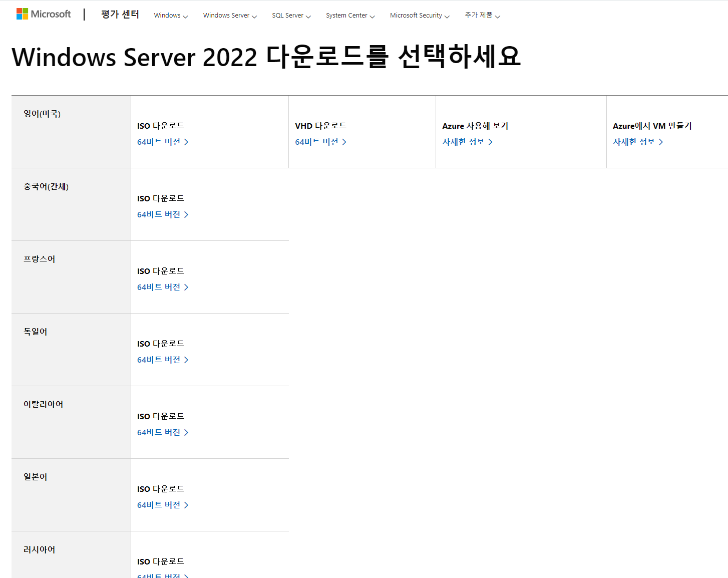Image resolution: width=728 pixels, height=578 pixels.
Task: Expand the Windows Server menu
Action: click(230, 16)
